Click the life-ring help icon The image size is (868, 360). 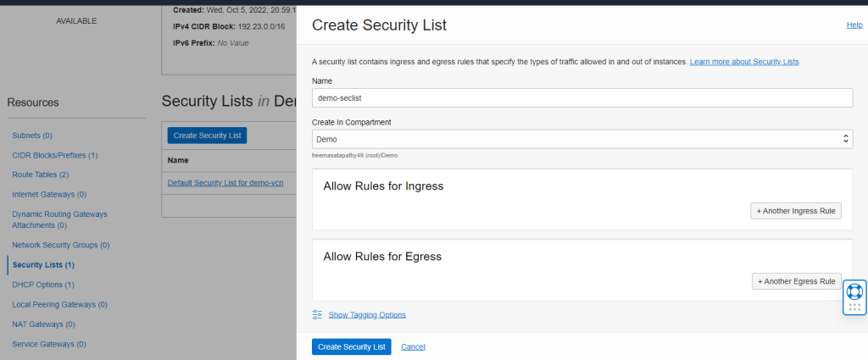(854, 292)
